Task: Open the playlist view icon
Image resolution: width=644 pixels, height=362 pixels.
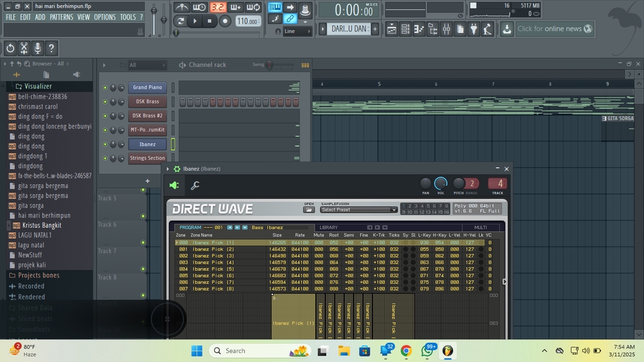Action: click(391, 29)
